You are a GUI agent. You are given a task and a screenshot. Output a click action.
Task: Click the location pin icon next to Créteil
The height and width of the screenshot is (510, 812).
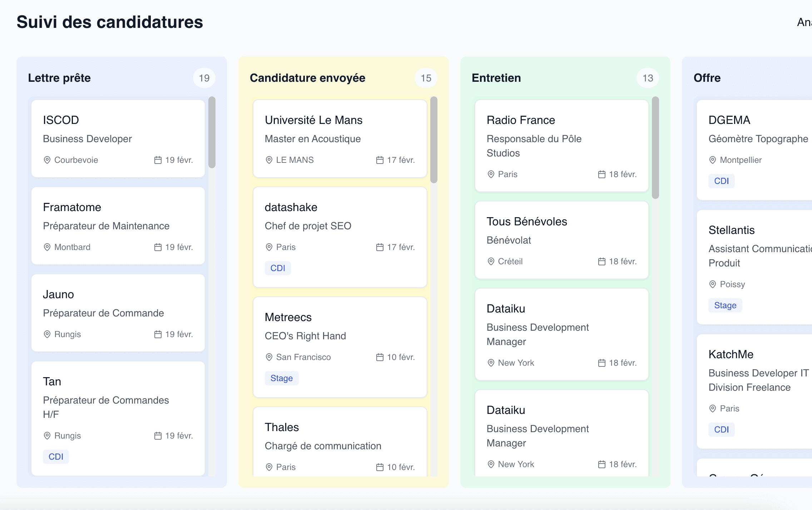coord(491,261)
